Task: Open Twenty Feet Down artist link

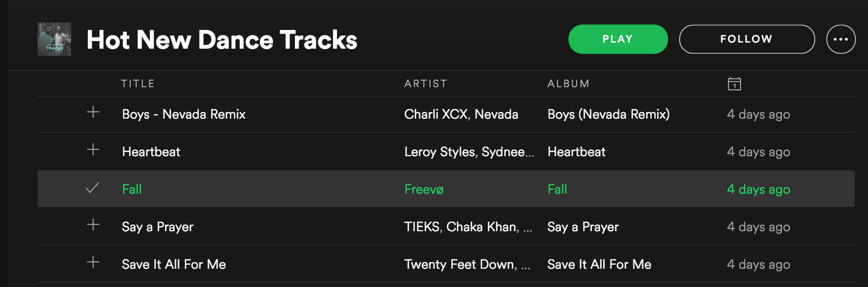Action: (x=460, y=264)
